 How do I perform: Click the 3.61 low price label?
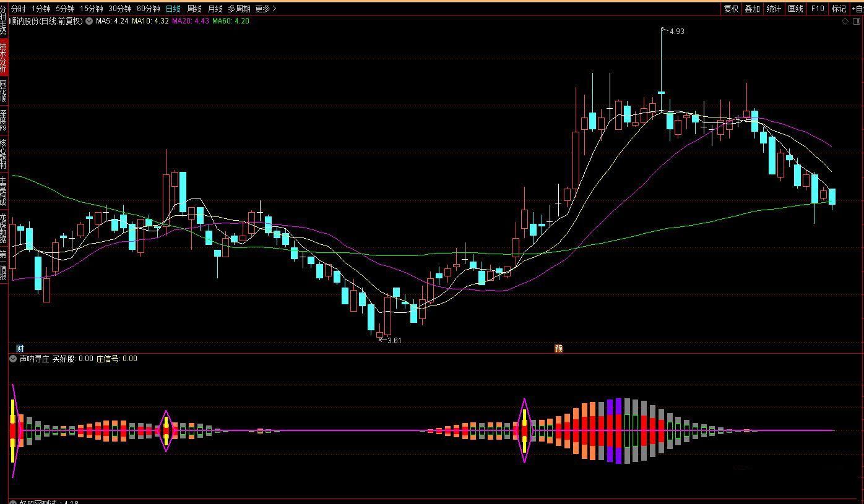(x=394, y=341)
